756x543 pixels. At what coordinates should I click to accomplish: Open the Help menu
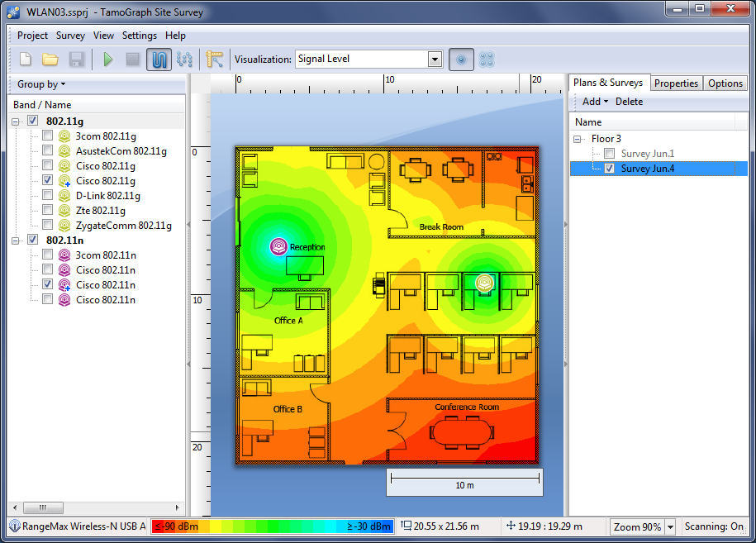175,36
